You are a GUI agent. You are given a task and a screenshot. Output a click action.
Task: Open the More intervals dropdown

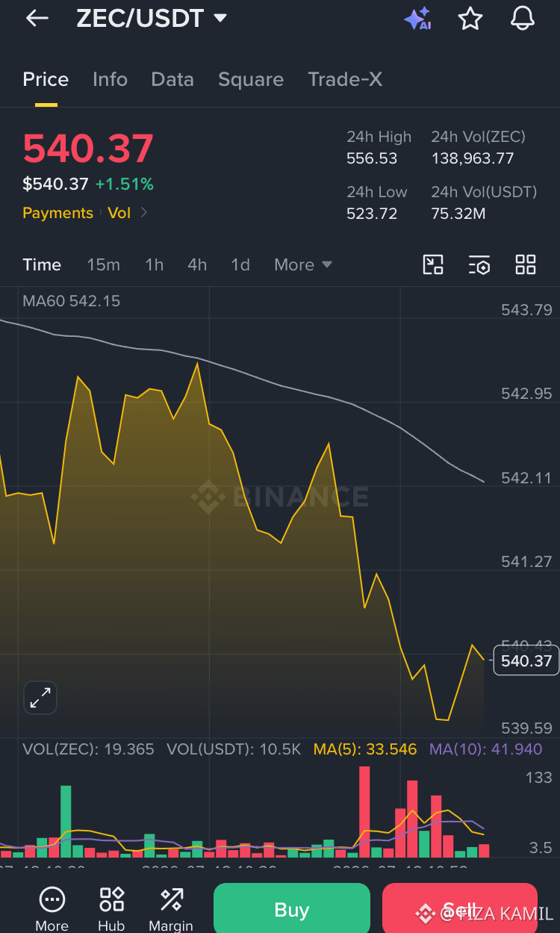302,264
